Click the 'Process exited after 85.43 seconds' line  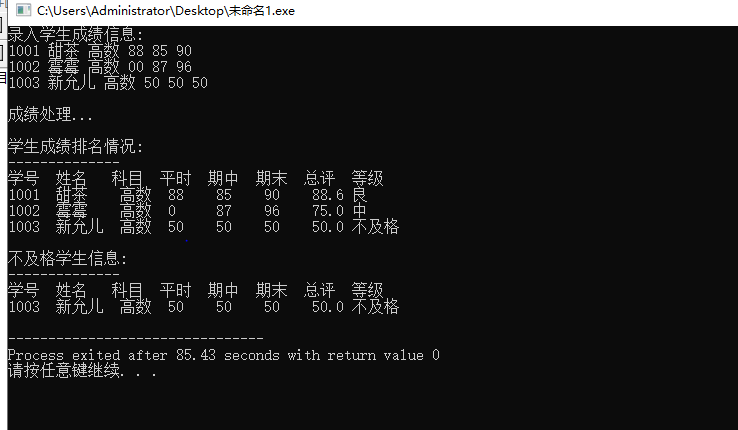(224, 355)
